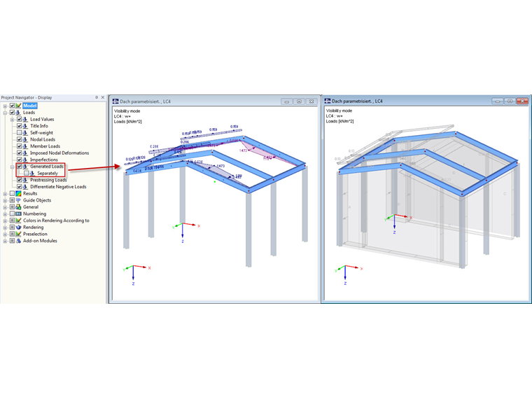Screen dimensions: 532x399
Task: Expand the Numbering tree node
Action: (x=5, y=214)
